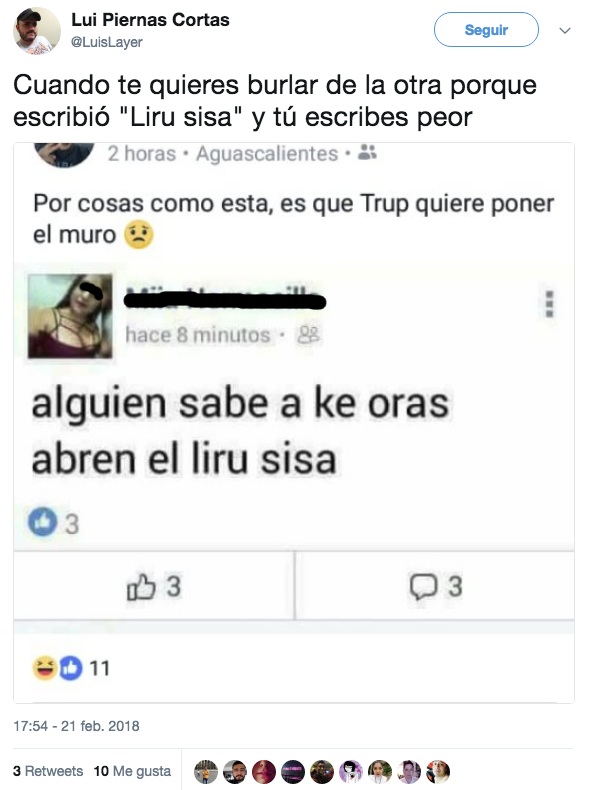Click the friends audience icon beside Aguascalientes
This screenshot has width=596, height=790.
(x=367, y=152)
